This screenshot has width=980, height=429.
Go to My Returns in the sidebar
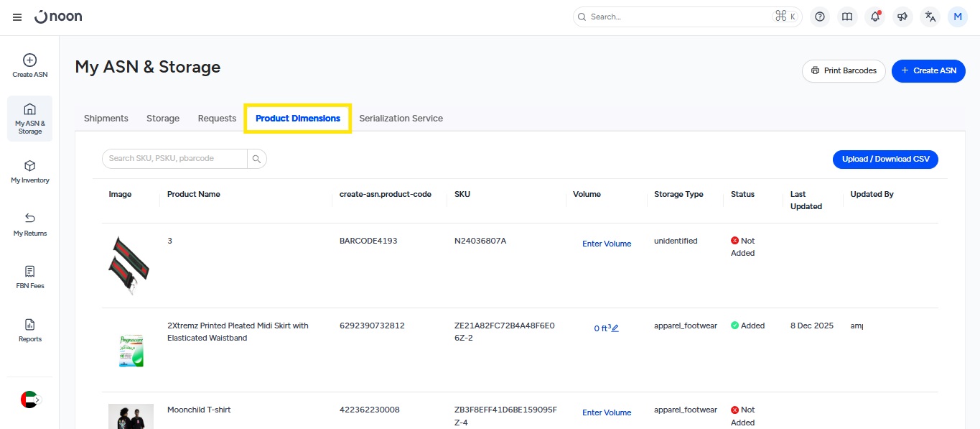pyautogui.click(x=30, y=224)
